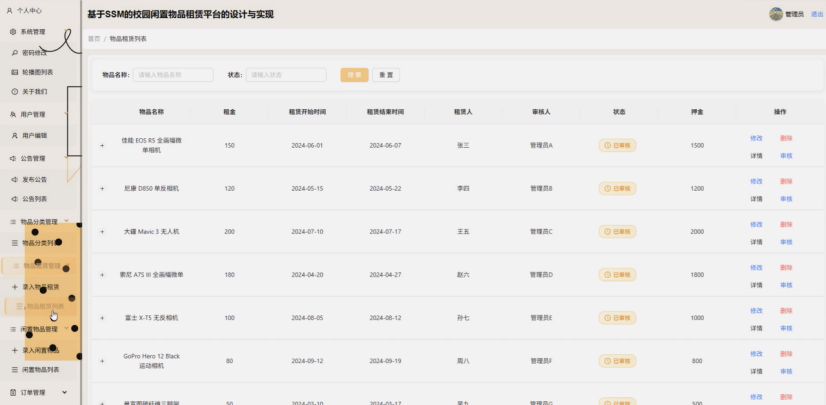Image resolution: width=826 pixels, height=405 pixels.
Task: Click 已审核 clock tag in 李四 row
Action: point(617,189)
